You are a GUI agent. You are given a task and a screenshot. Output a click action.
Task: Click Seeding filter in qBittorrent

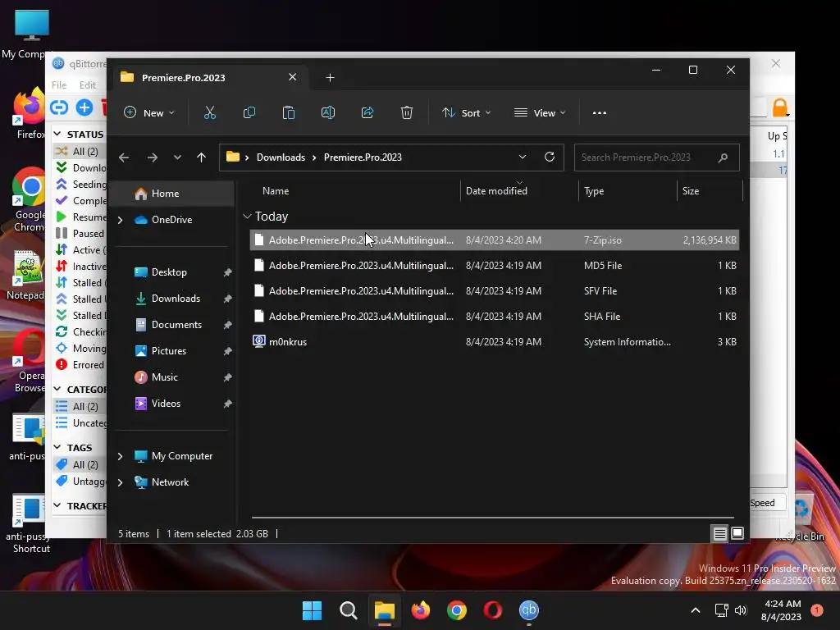tap(80, 185)
